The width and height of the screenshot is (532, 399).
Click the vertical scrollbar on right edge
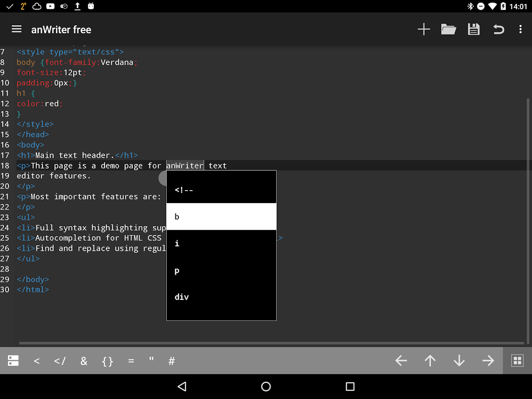click(x=528, y=221)
